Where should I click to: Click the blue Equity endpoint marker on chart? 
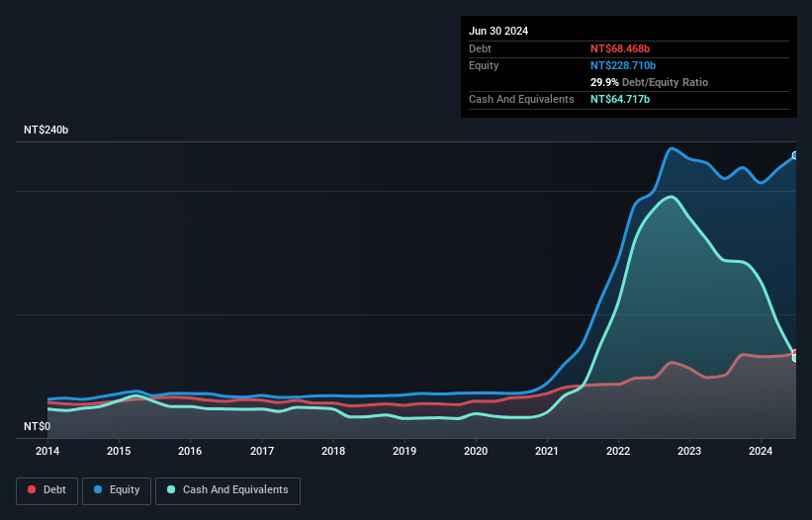(x=795, y=155)
